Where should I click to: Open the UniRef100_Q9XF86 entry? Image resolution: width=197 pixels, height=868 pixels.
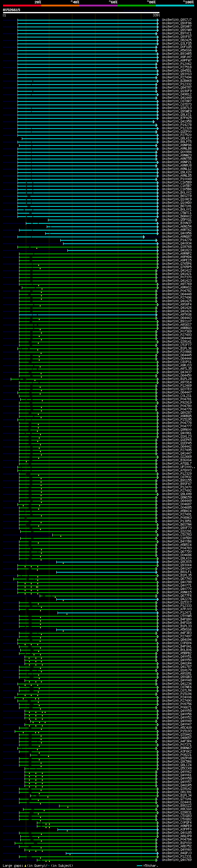(177, 23)
